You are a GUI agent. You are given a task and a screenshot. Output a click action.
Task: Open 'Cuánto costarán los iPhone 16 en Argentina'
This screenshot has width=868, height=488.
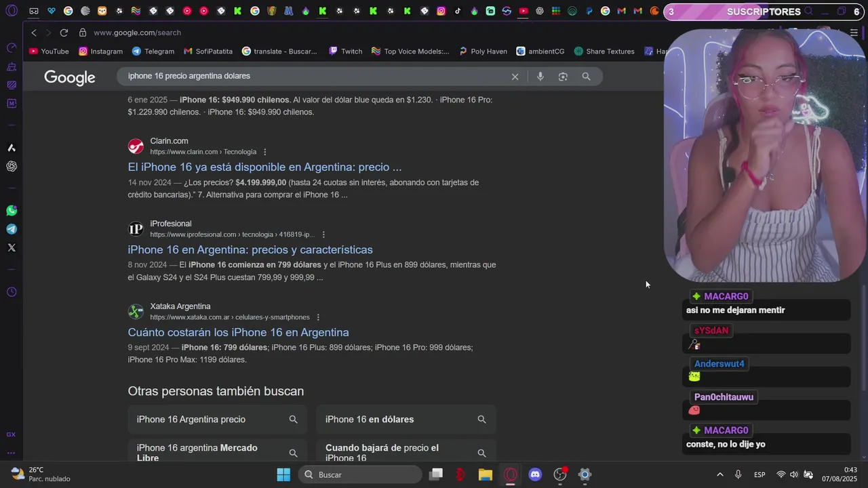238,332
